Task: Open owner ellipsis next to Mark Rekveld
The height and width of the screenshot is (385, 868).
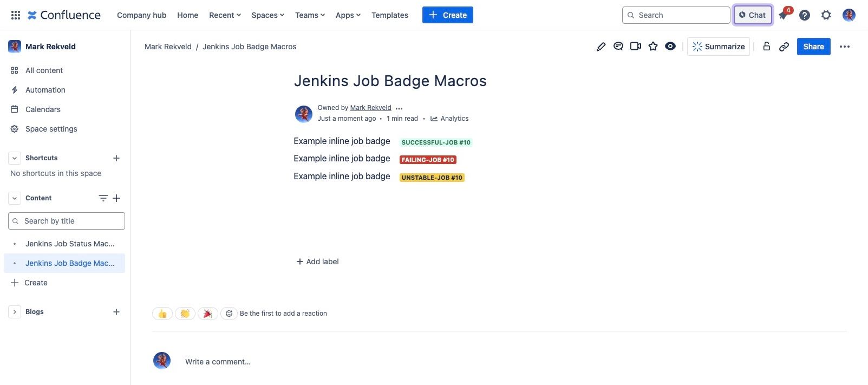Action: [399, 108]
